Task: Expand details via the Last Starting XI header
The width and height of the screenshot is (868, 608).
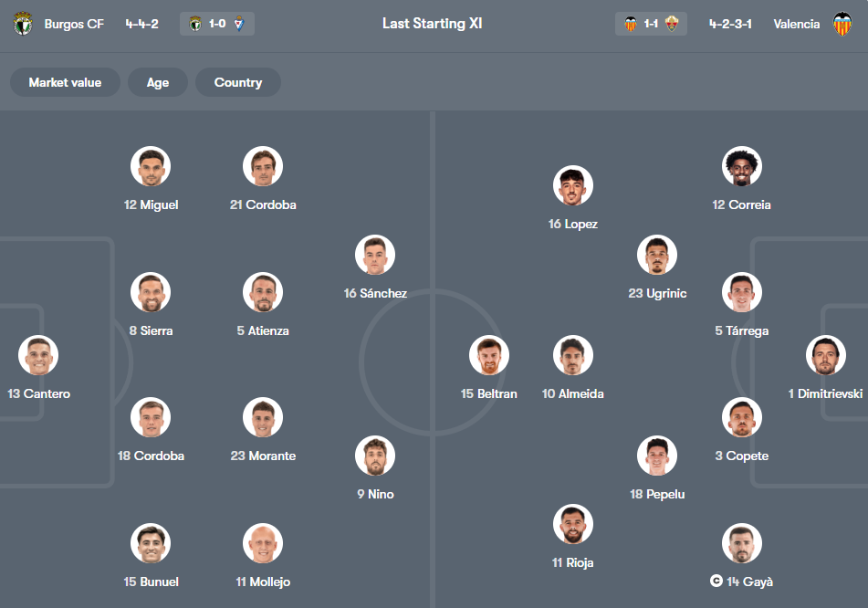Action: pyautogui.click(x=434, y=23)
